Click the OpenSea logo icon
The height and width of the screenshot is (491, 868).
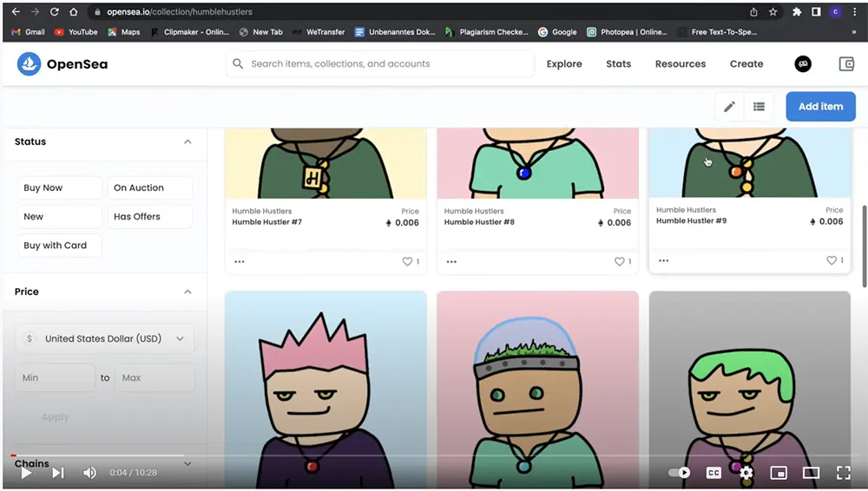(x=29, y=64)
